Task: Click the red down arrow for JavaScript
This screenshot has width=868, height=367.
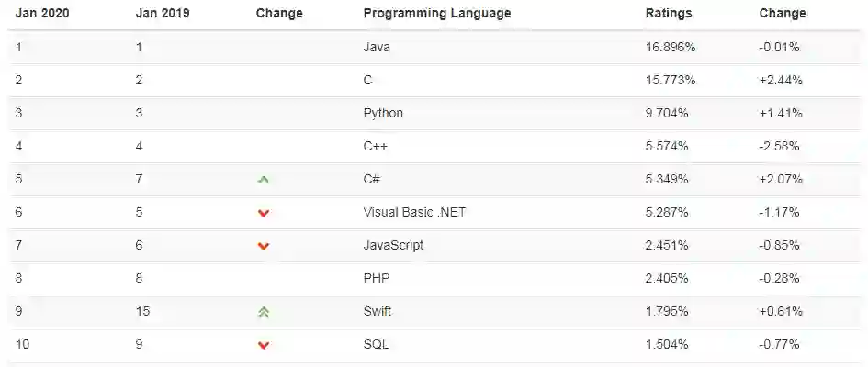Action: 264,246
